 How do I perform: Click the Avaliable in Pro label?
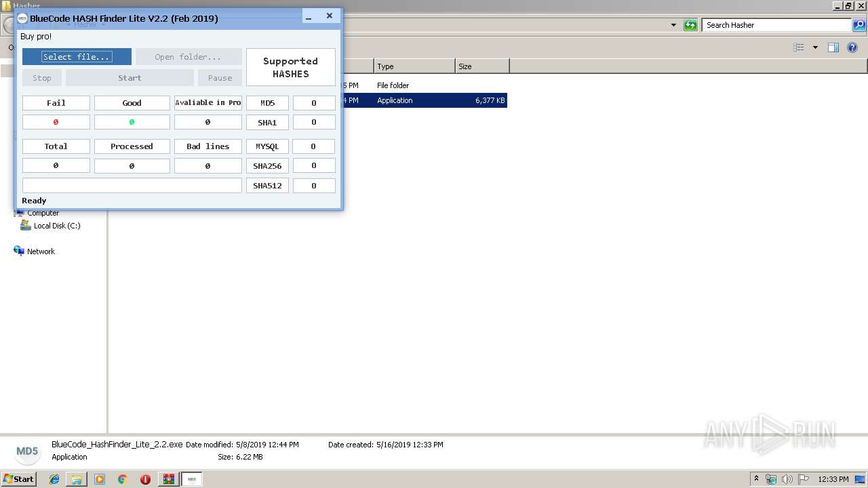[208, 103]
